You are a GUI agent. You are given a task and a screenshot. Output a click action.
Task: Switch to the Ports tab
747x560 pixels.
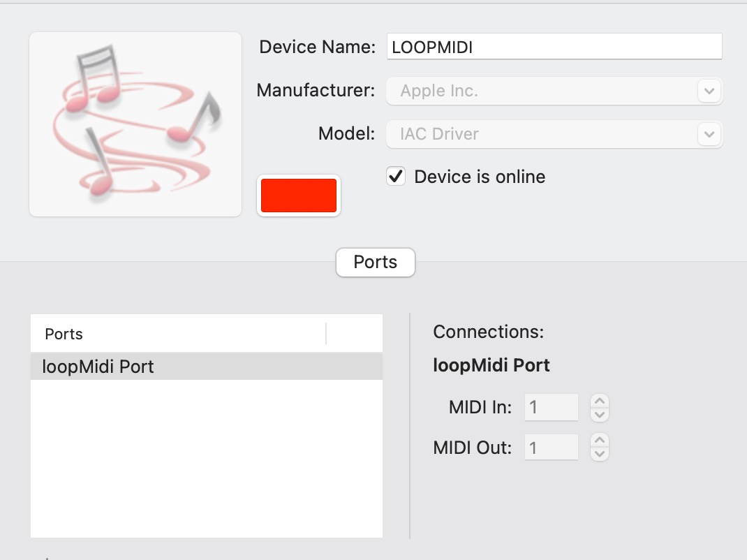(376, 263)
